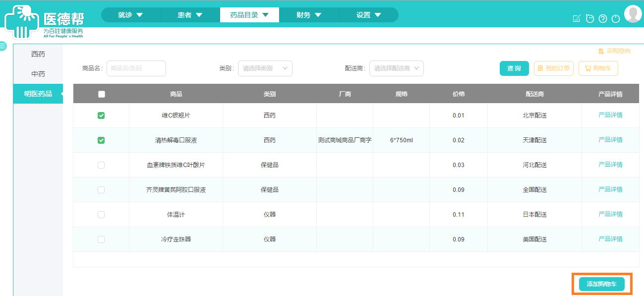The height and width of the screenshot is (296, 644).
Task: Select the 明医药品 sidebar tab
Action: tap(38, 94)
